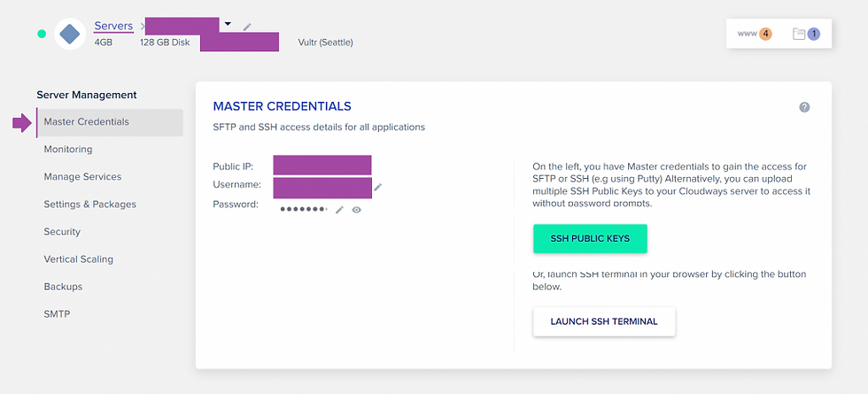
Task: Edit the master username pencil icon
Action: [x=378, y=187]
